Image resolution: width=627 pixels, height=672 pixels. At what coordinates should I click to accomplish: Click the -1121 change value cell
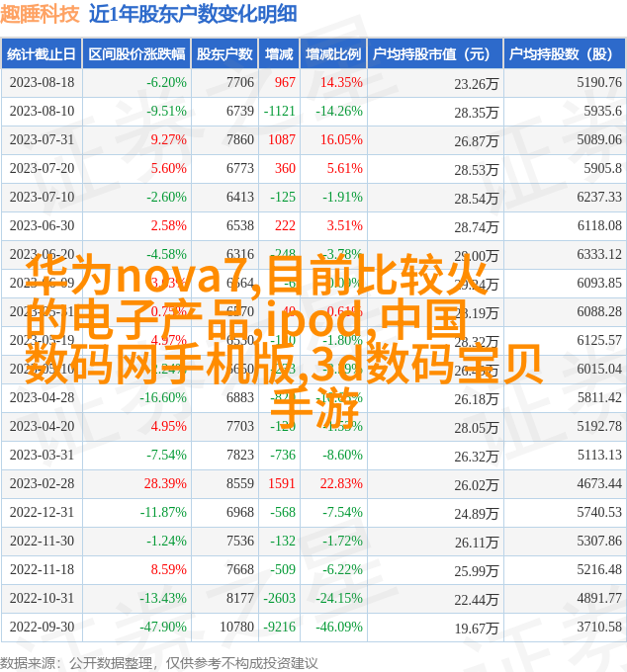tap(280, 112)
